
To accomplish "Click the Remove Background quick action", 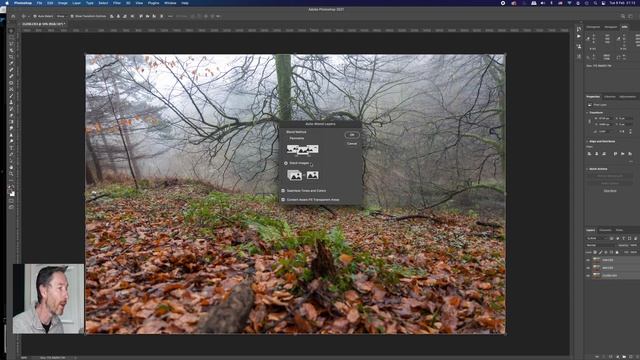I will coord(610,176).
